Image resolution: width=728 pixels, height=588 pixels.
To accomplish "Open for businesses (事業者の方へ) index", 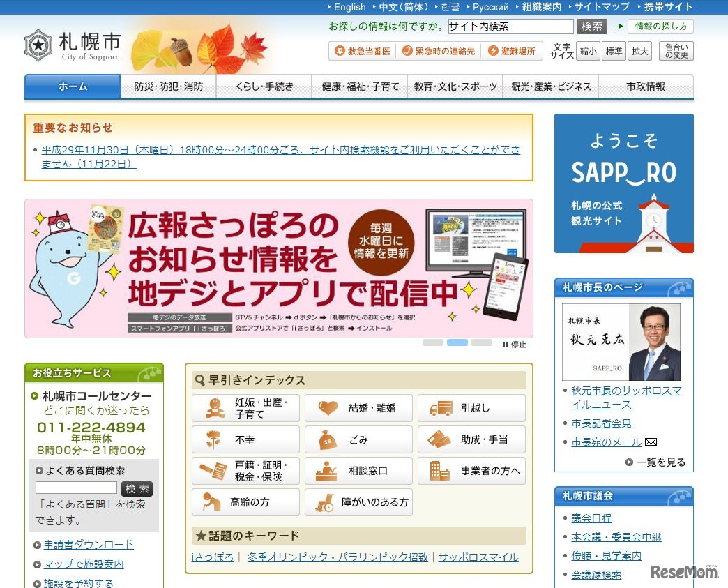I will tap(471, 471).
